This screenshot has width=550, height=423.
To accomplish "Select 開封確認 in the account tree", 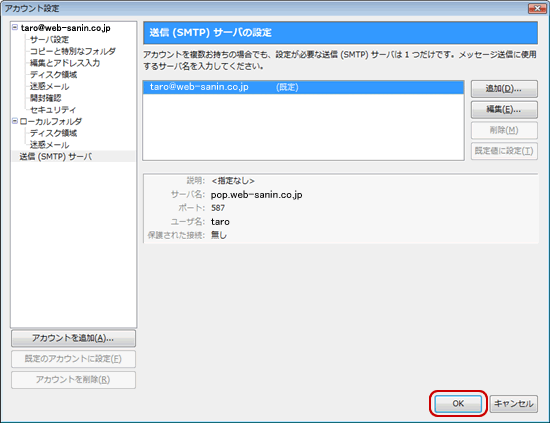I will (x=46, y=98).
